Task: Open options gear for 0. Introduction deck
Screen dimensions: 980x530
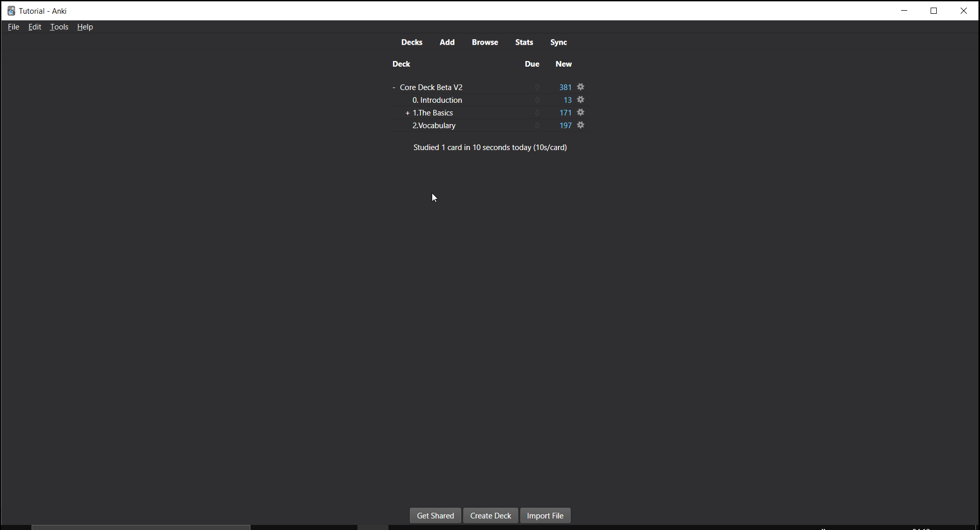Action: (580, 100)
